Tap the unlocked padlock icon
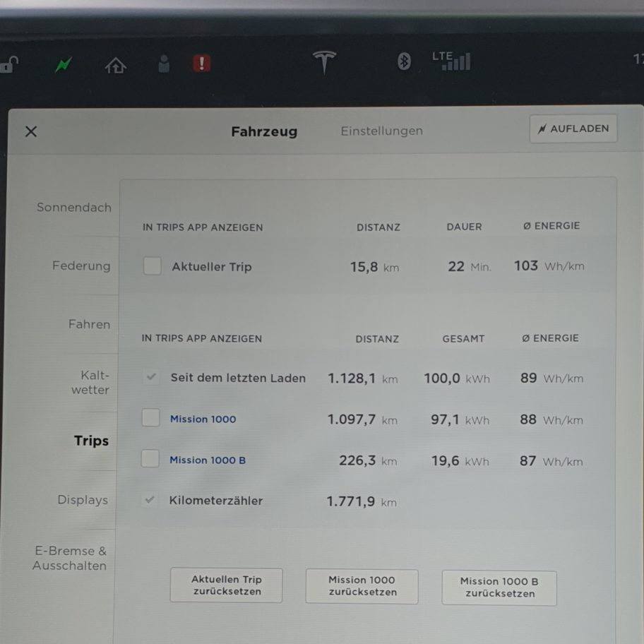The image size is (644, 644). [x=9, y=64]
